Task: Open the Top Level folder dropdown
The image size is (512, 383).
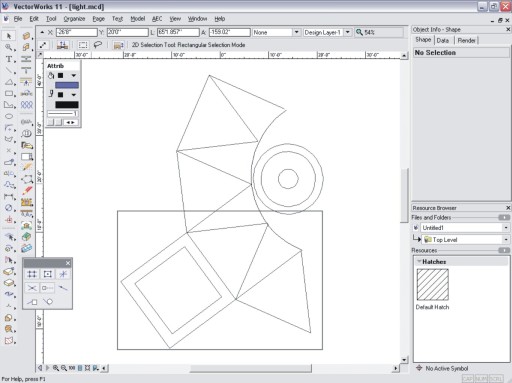Action: coord(506,240)
